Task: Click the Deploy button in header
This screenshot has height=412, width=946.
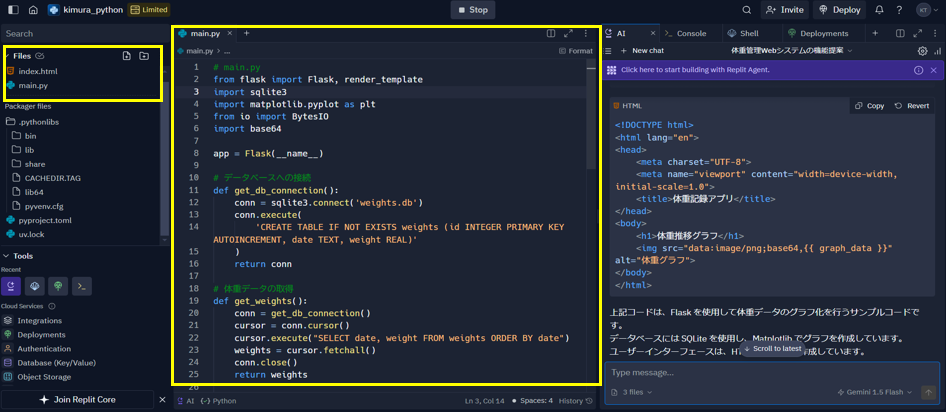Action: tap(839, 10)
